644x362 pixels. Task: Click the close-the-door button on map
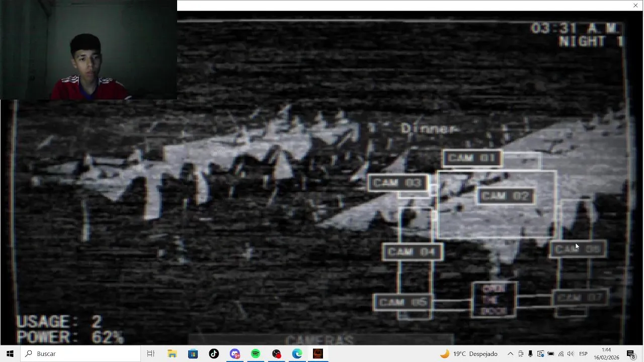click(494, 300)
